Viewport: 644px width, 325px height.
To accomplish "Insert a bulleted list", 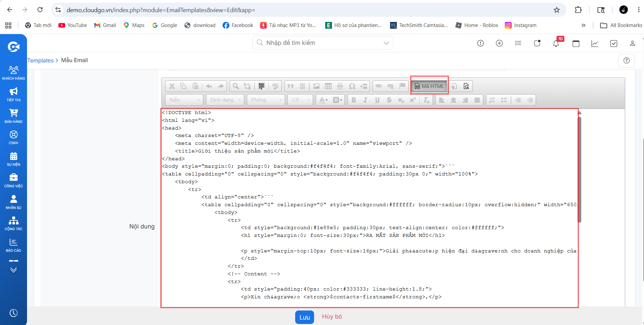I will (x=504, y=100).
